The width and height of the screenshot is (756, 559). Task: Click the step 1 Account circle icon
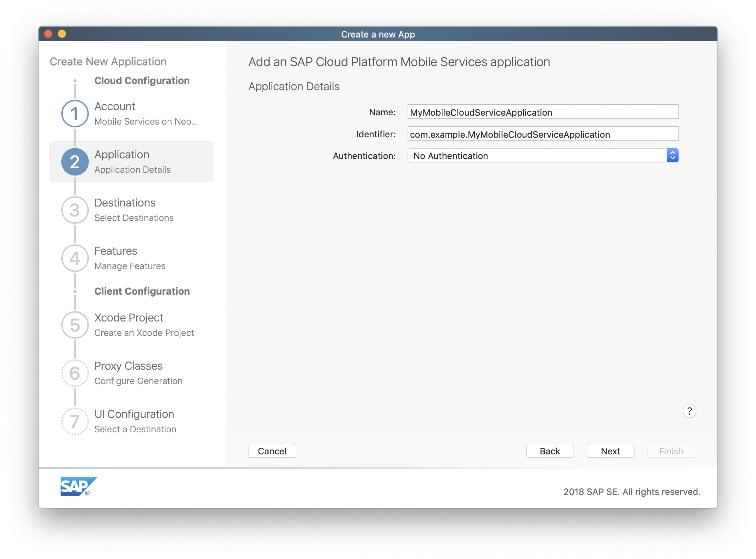coord(75,114)
